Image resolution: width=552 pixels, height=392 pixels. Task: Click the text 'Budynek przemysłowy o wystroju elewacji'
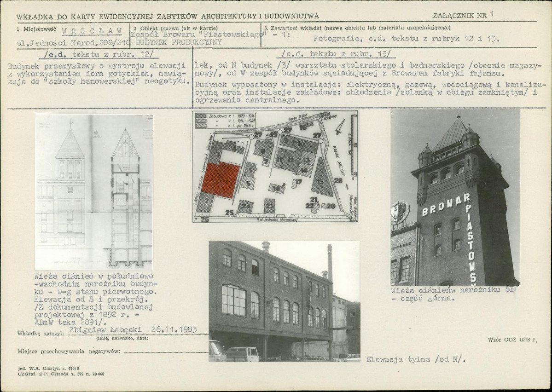coord(97,66)
